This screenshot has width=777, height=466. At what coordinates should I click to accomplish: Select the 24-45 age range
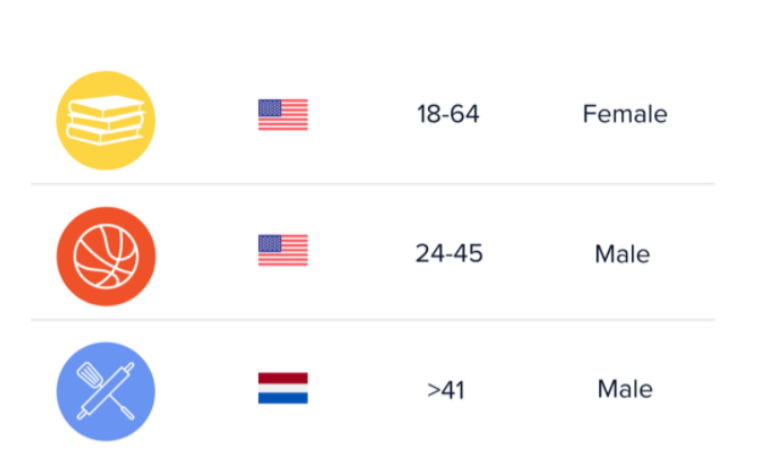click(x=449, y=253)
